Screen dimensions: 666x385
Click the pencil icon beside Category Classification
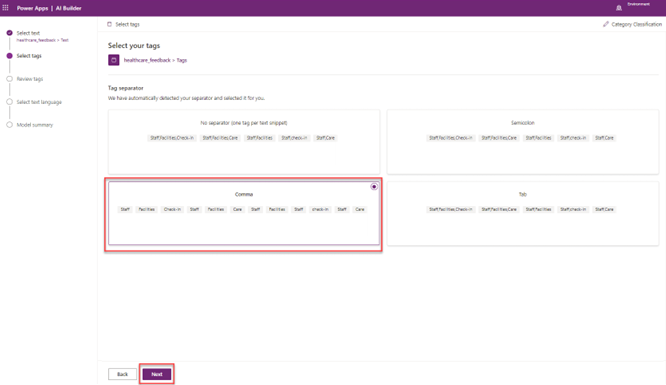coord(606,24)
